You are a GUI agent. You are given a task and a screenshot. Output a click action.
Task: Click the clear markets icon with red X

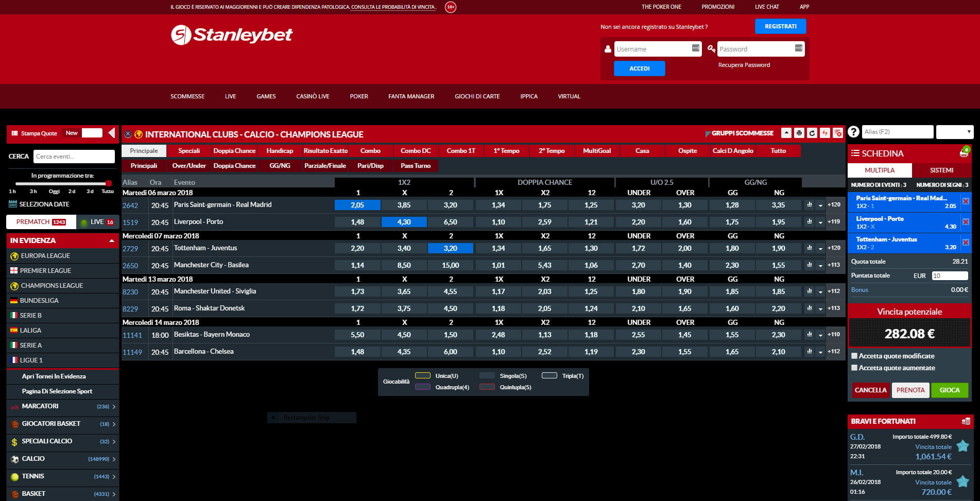839,132
